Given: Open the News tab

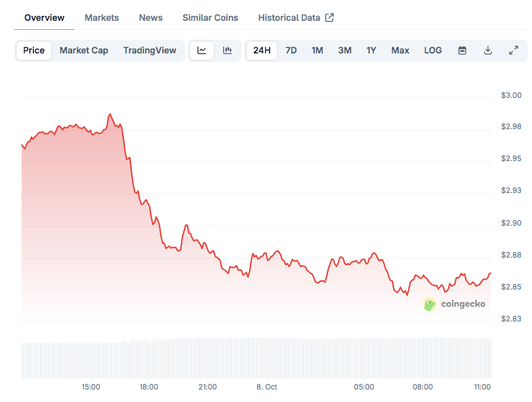Looking at the screenshot, I should point(151,18).
